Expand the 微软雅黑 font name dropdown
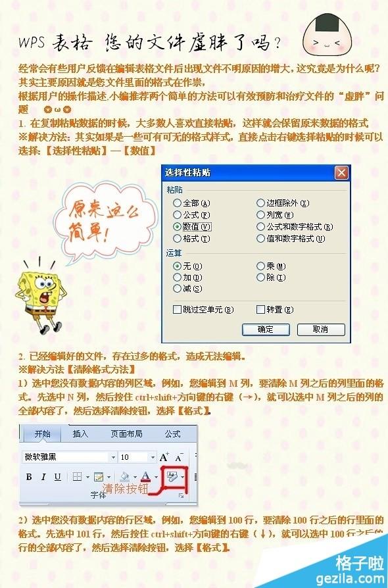 [x=113, y=457]
